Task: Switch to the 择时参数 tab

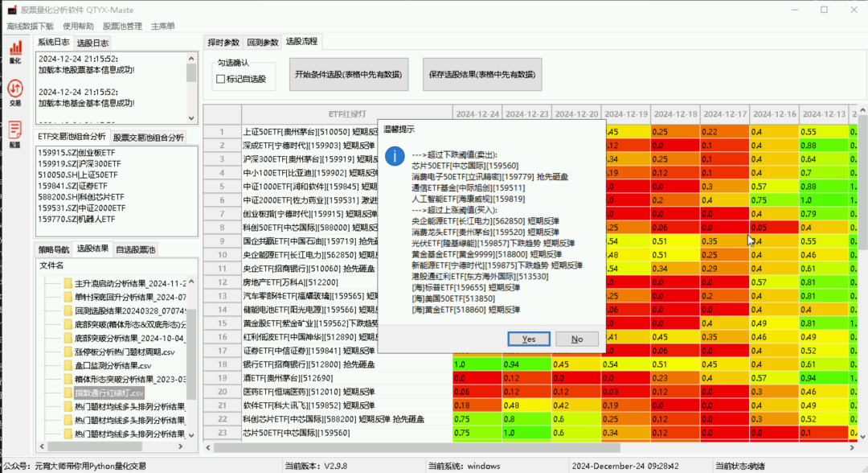Action: click(x=223, y=43)
